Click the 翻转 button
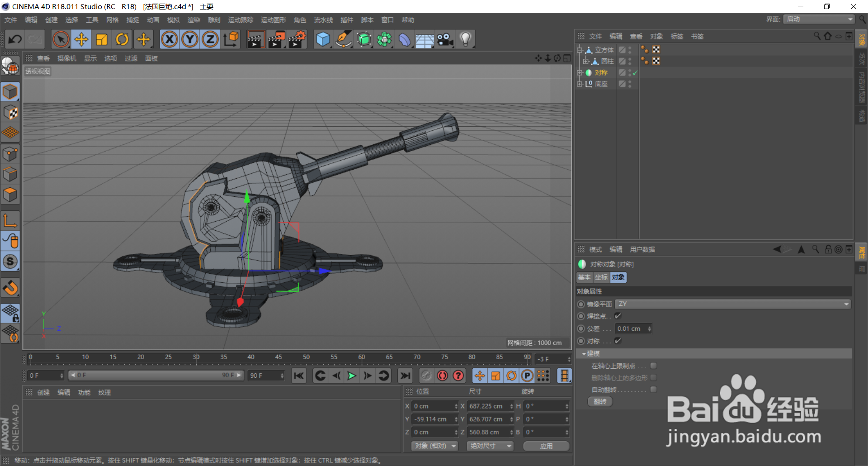The width and height of the screenshot is (868, 466). [x=600, y=402]
